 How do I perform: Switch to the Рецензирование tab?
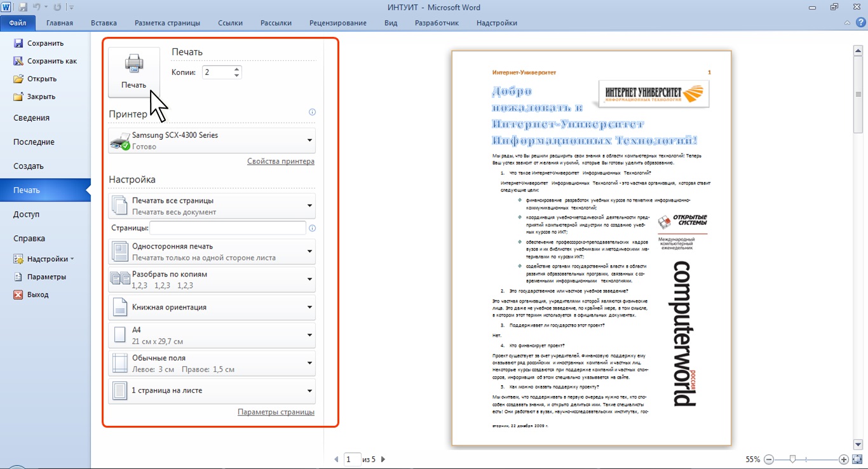(338, 23)
